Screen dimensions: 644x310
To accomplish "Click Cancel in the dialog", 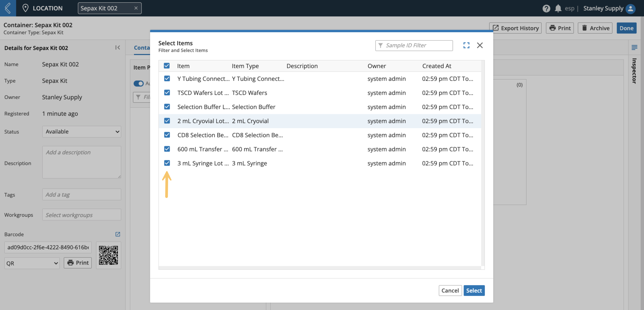I will 450,291.
